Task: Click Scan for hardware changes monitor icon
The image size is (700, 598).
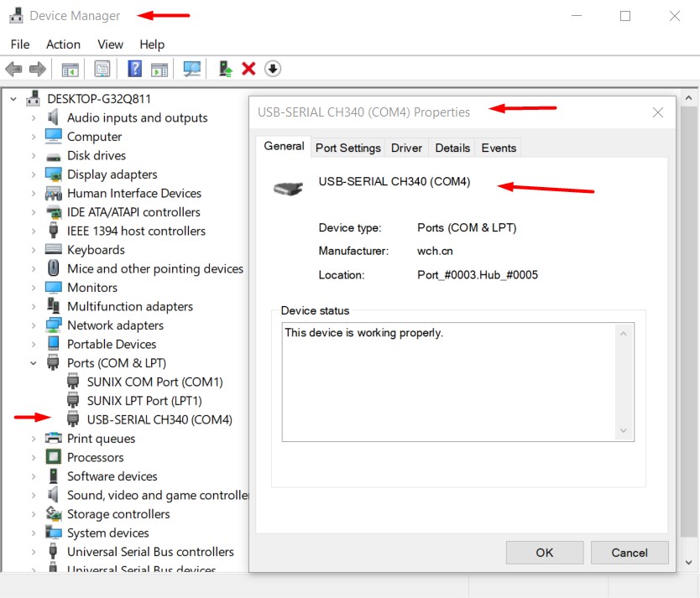Action: [192, 69]
